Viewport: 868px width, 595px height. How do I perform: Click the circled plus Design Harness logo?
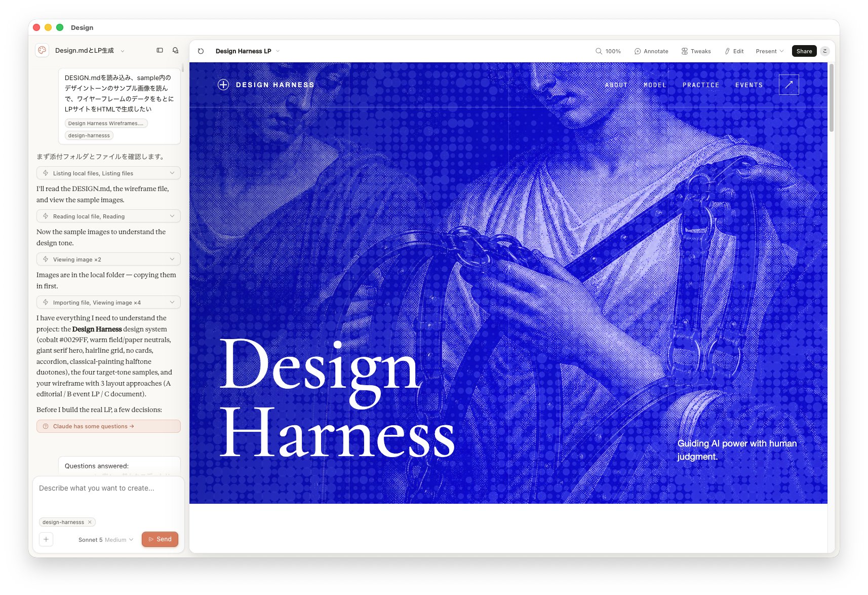coord(223,85)
